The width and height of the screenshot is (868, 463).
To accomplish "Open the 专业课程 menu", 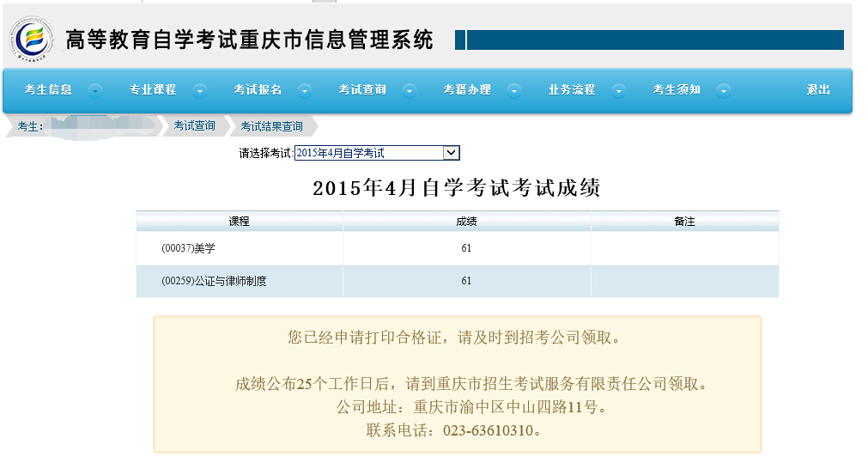I will (153, 90).
